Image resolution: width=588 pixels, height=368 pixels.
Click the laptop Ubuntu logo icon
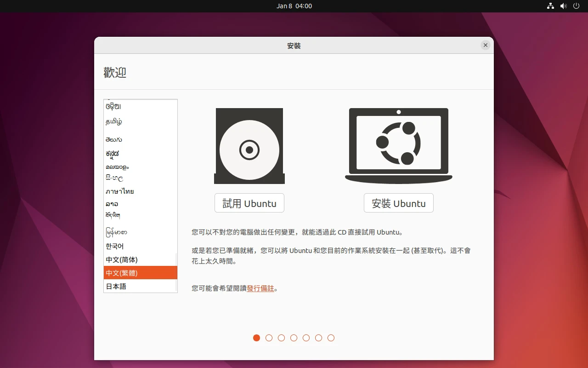click(398, 144)
